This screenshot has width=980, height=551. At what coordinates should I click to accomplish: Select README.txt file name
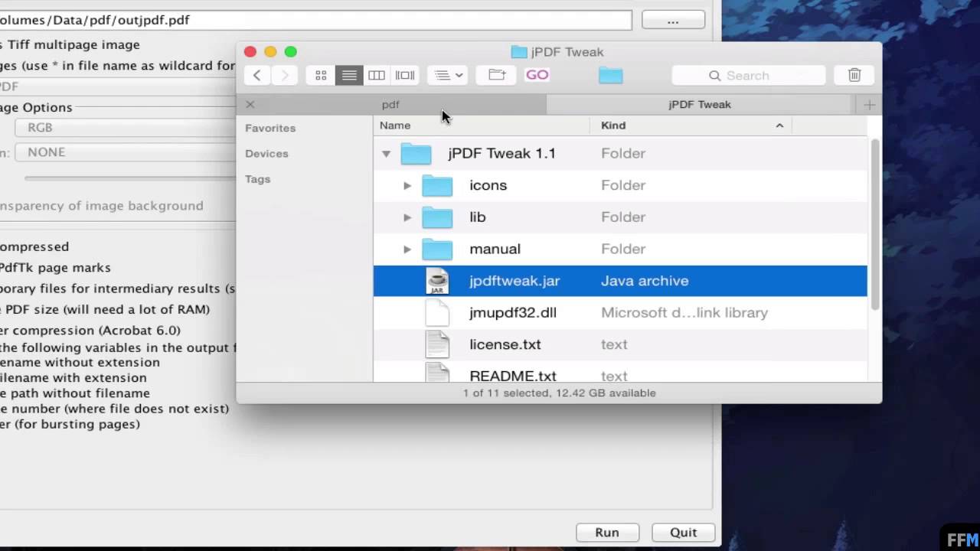[513, 376]
